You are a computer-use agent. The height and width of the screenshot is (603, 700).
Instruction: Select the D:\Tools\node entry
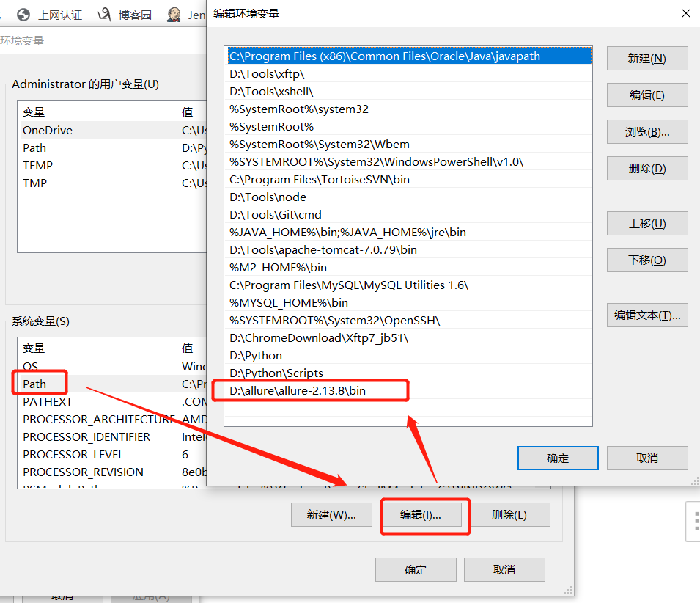tap(409, 197)
